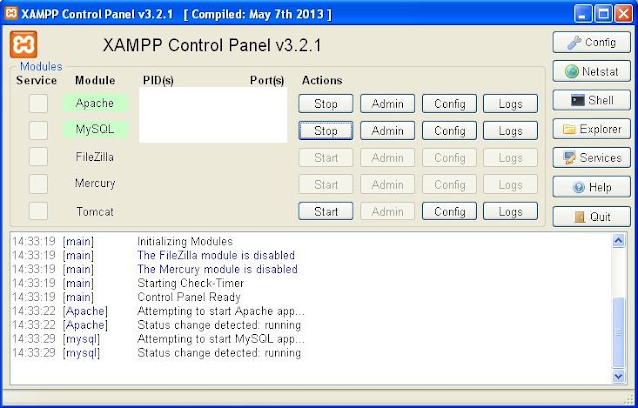Click the [Apache] 'Status change detected: running' line
The width and height of the screenshot is (638, 408).
tap(219, 325)
